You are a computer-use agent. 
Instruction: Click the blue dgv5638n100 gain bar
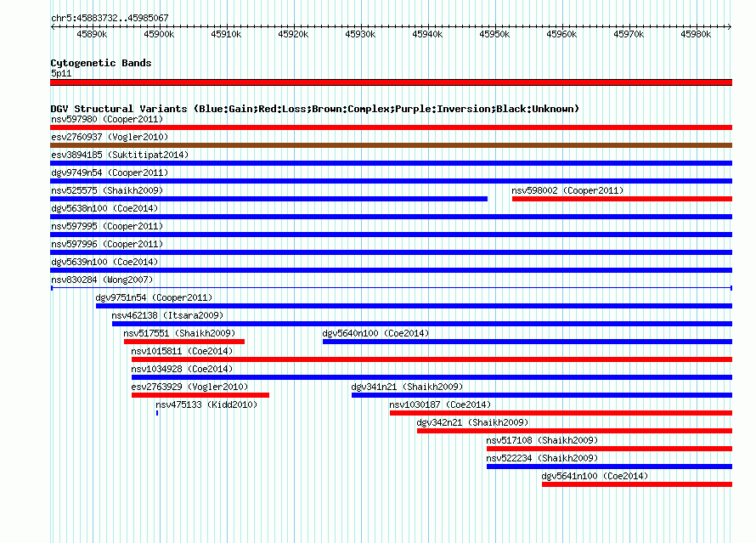pos(391,217)
